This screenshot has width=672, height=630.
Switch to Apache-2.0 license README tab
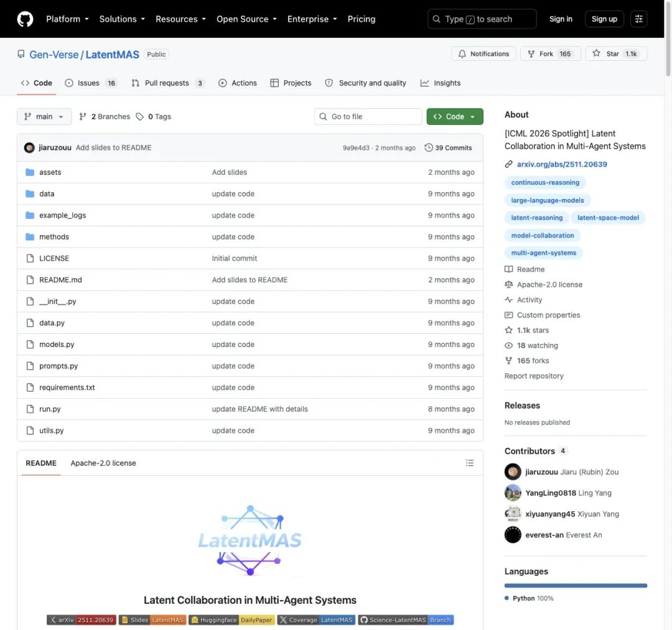(103, 463)
